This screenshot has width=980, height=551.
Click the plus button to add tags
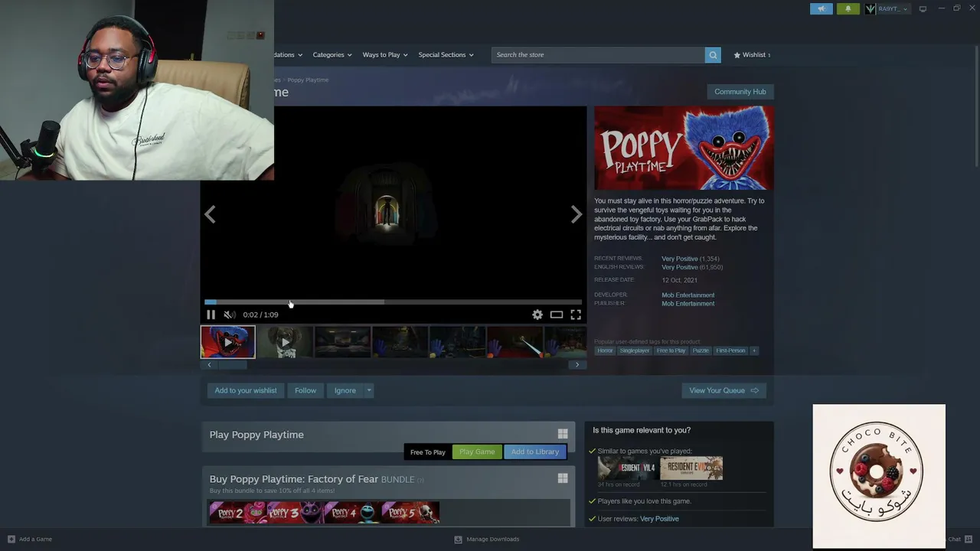[754, 350]
